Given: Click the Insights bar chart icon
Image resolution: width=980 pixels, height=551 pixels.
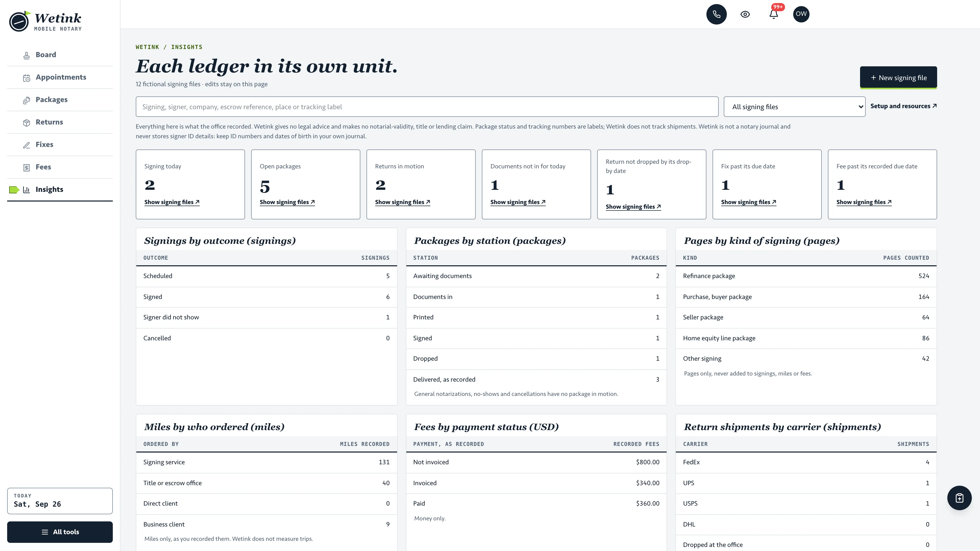Looking at the screenshot, I should [x=26, y=189].
